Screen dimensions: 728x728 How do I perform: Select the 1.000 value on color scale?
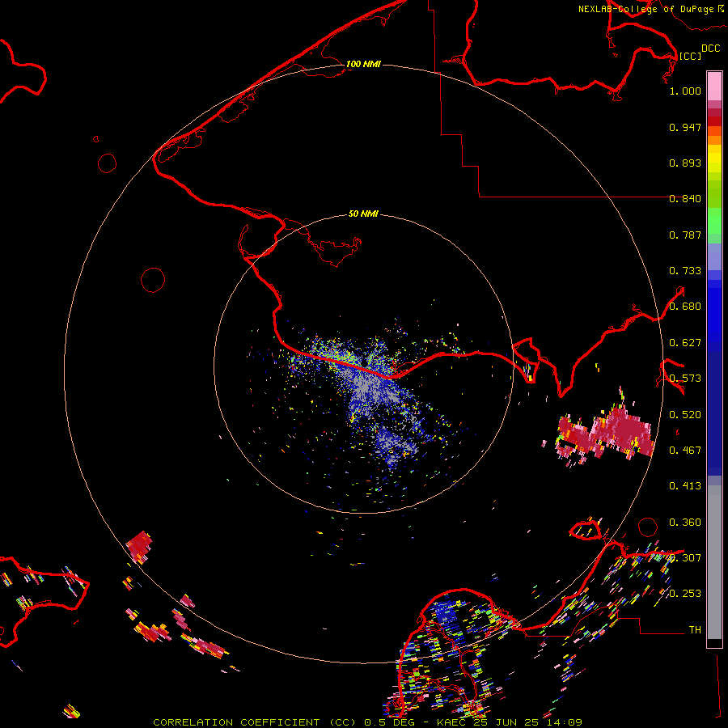click(685, 91)
